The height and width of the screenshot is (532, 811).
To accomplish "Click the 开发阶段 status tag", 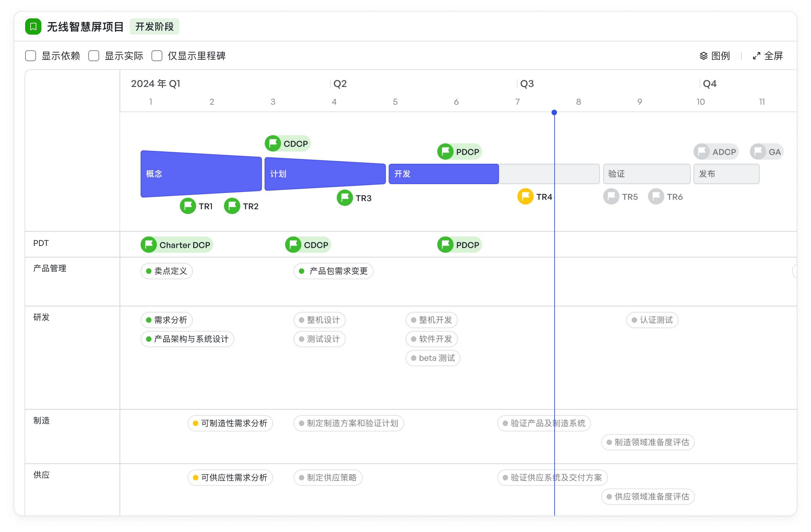I will pyautogui.click(x=155, y=26).
